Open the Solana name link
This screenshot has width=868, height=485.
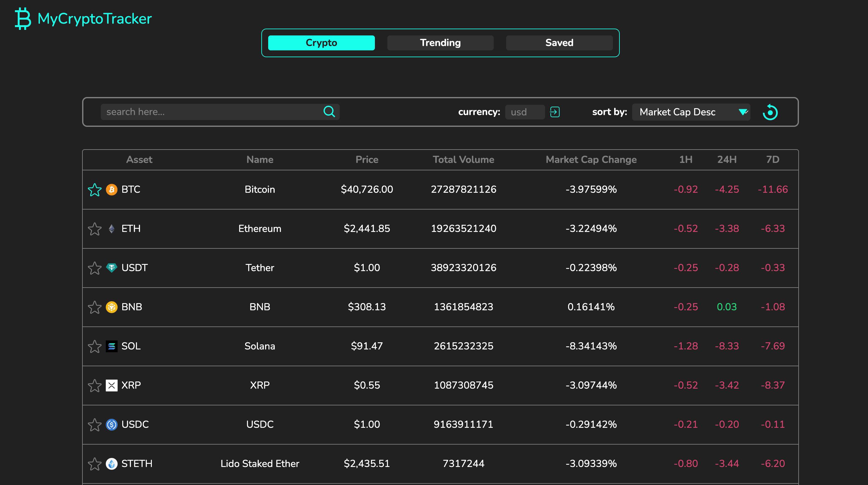tap(260, 346)
